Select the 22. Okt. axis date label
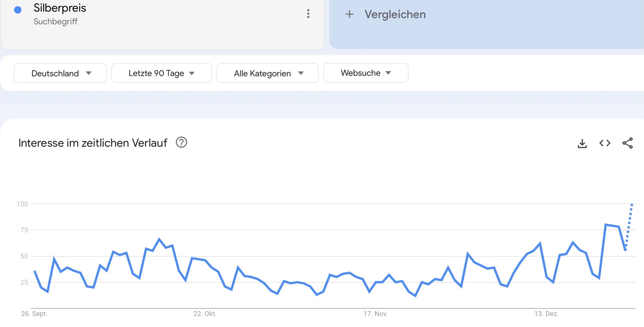Image resolution: width=644 pixels, height=327 pixels. point(205,314)
